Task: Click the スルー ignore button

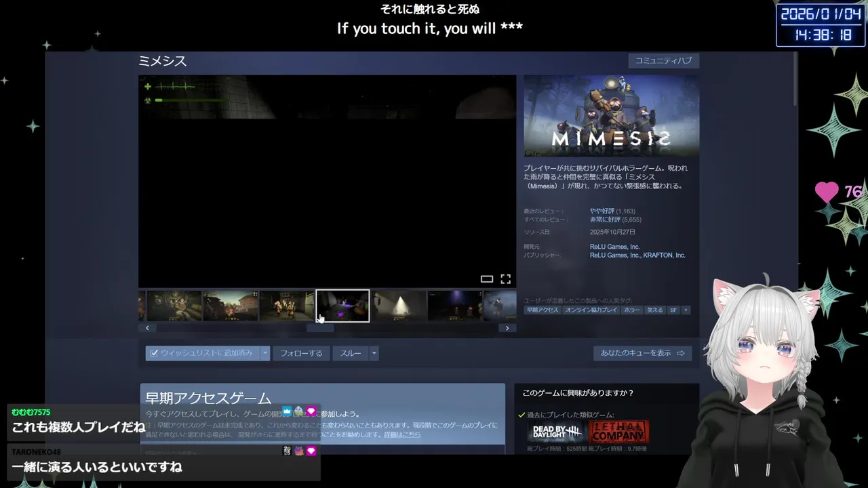Action: pos(351,353)
